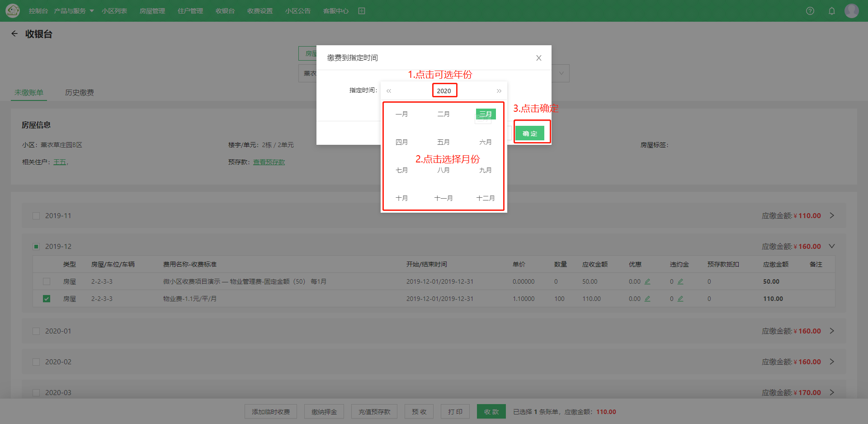Click the year 2020 to choose a year
The height and width of the screenshot is (424, 868).
coord(444,91)
